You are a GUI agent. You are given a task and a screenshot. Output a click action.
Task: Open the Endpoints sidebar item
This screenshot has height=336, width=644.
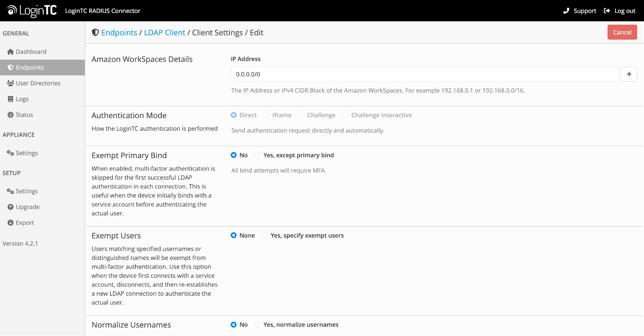click(x=42, y=67)
